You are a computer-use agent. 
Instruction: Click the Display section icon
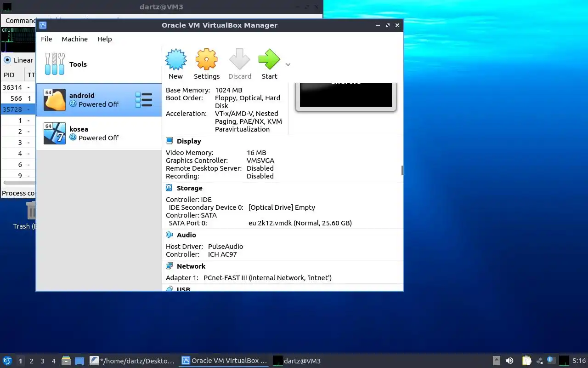coord(170,141)
